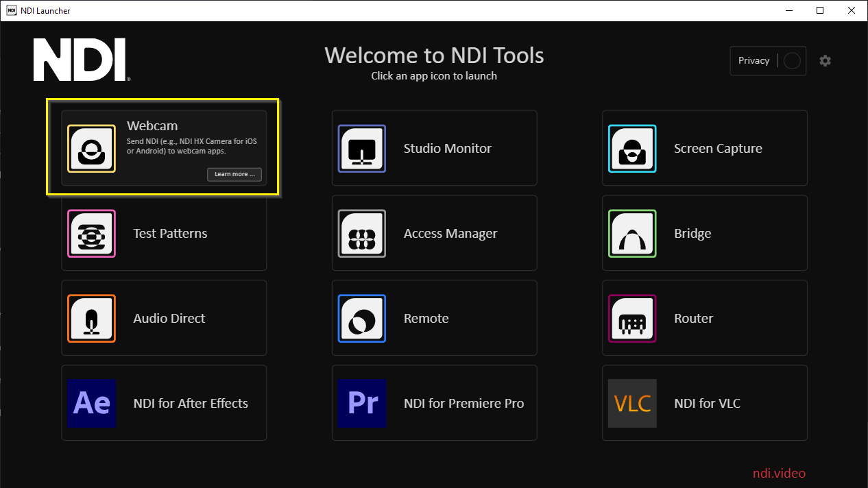Click the NDI logo

point(82,60)
